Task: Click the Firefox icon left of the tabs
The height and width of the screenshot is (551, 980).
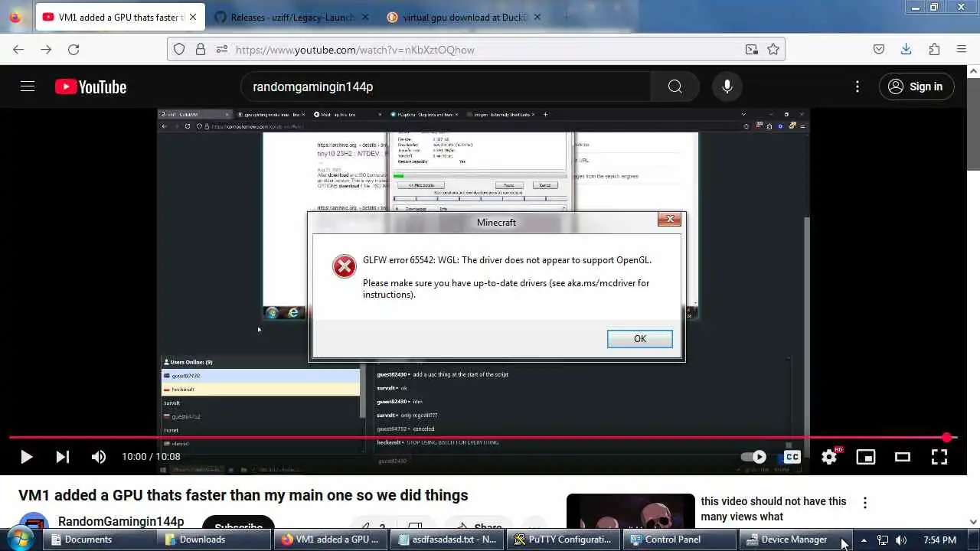Action: pos(15,17)
